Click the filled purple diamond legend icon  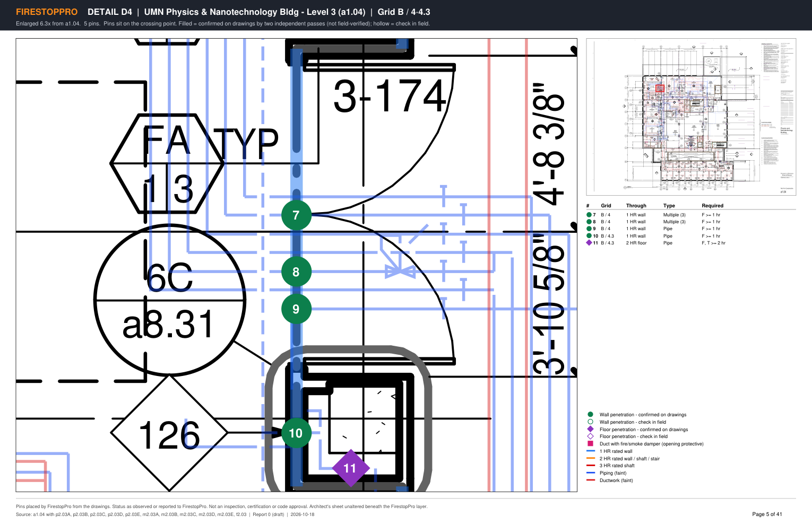[590, 429]
